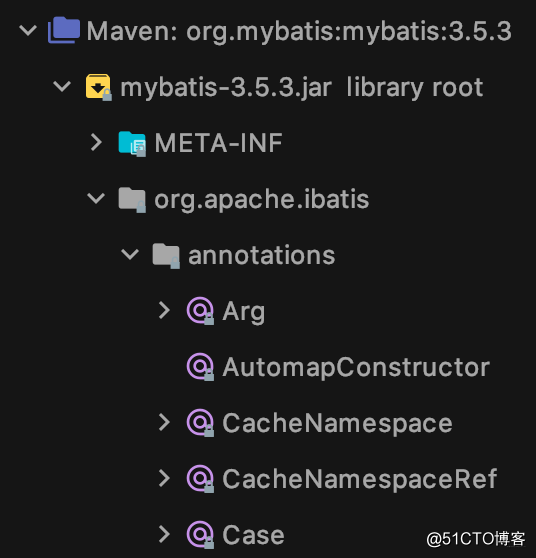
Task: Select the mybatis-3.5.3.jar library root label
Action: pyautogui.click(x=301, y=87)
